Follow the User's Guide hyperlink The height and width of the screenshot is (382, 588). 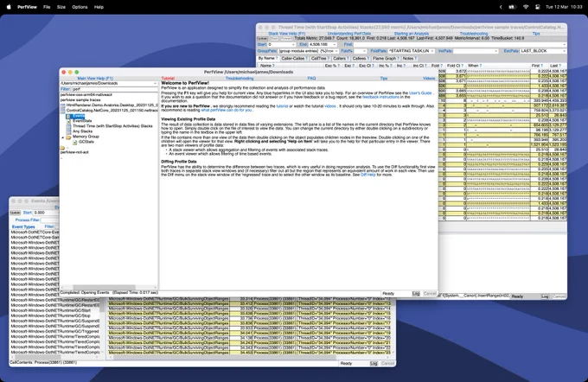420,93
